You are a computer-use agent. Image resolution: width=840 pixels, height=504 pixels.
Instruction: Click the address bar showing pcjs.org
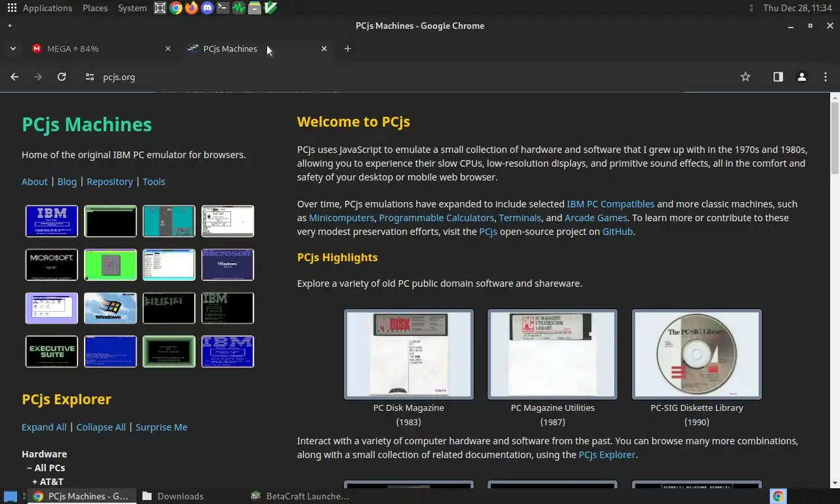[413, 77]
